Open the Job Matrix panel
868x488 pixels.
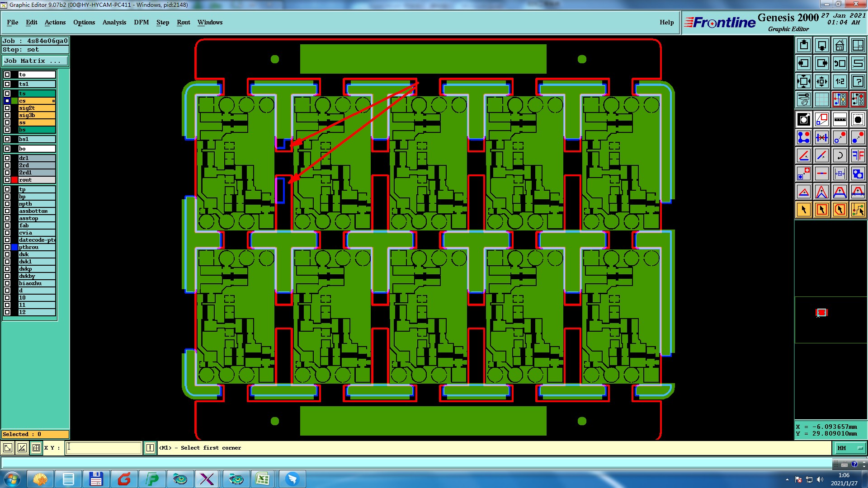[35, 61]
